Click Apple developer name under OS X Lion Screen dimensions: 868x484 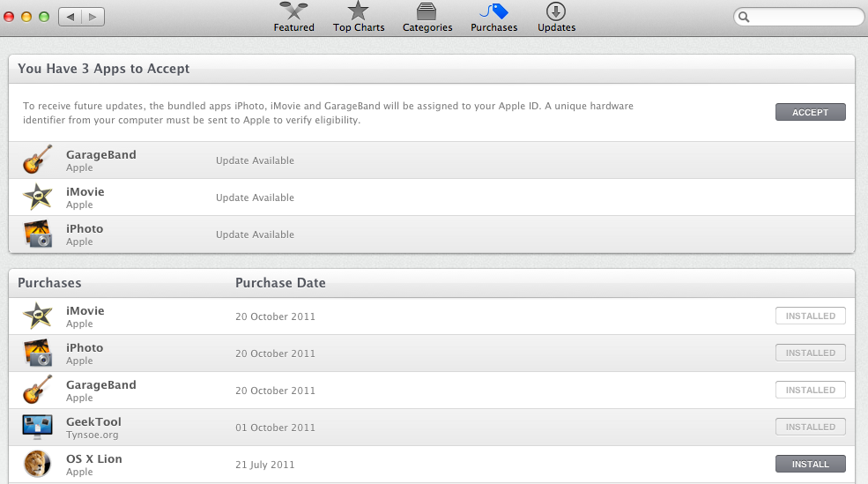coord(79,472)
